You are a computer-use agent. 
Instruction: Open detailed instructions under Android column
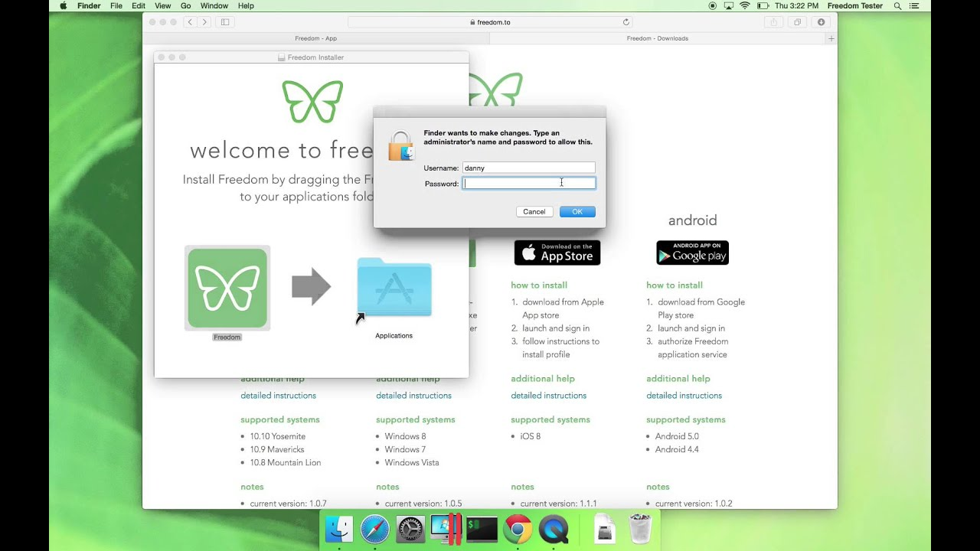click(684, 396)
